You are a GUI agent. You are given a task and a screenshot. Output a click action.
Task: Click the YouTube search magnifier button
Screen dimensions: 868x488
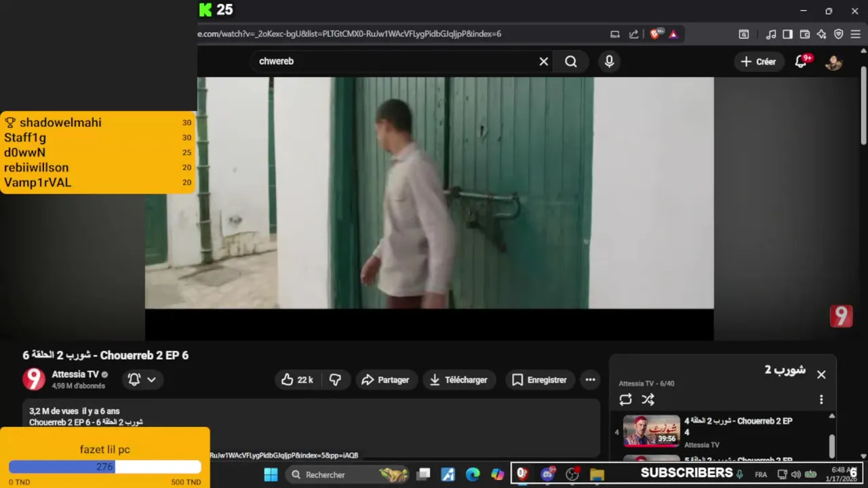click(571, 62)
